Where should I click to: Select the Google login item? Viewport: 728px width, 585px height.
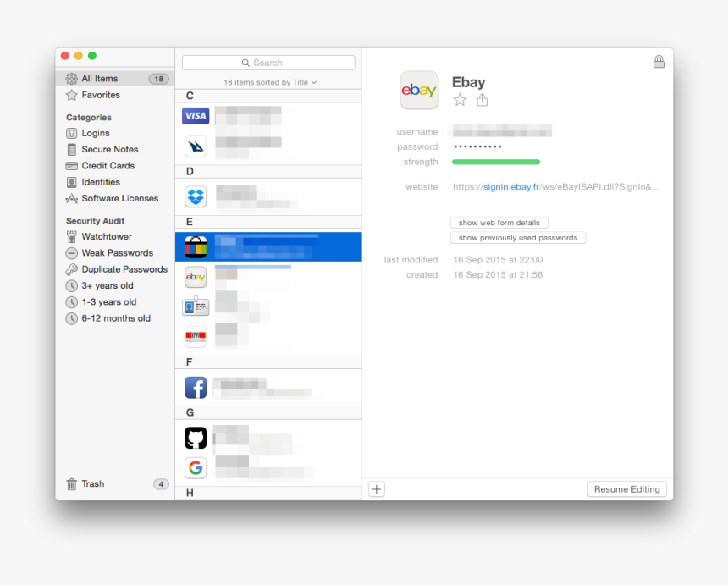(196, 467)
